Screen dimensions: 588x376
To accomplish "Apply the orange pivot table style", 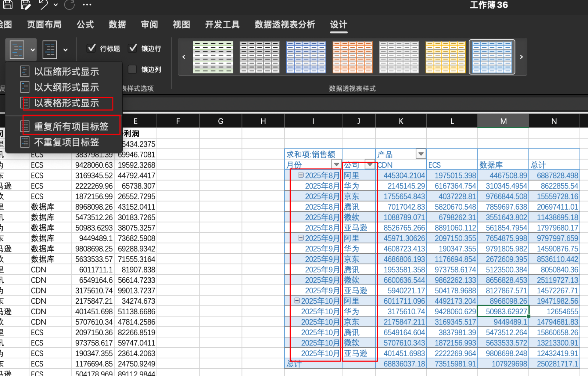I will pos(352,57).
